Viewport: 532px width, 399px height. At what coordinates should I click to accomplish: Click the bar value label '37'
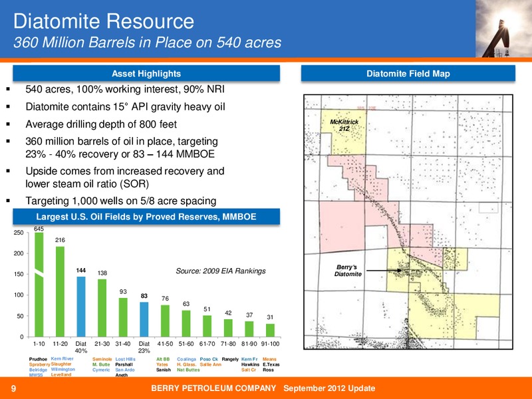click(249, 315)
